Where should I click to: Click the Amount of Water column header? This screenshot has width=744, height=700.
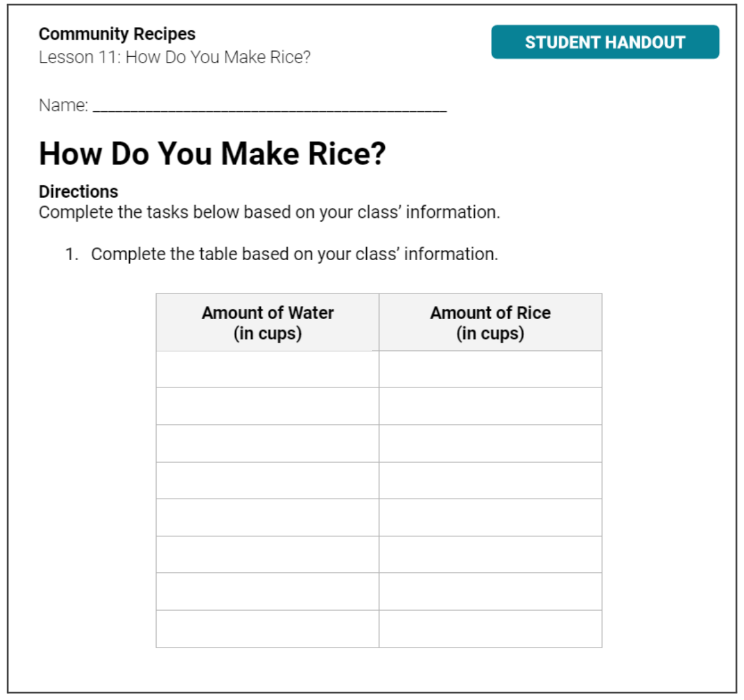[268, 322]
